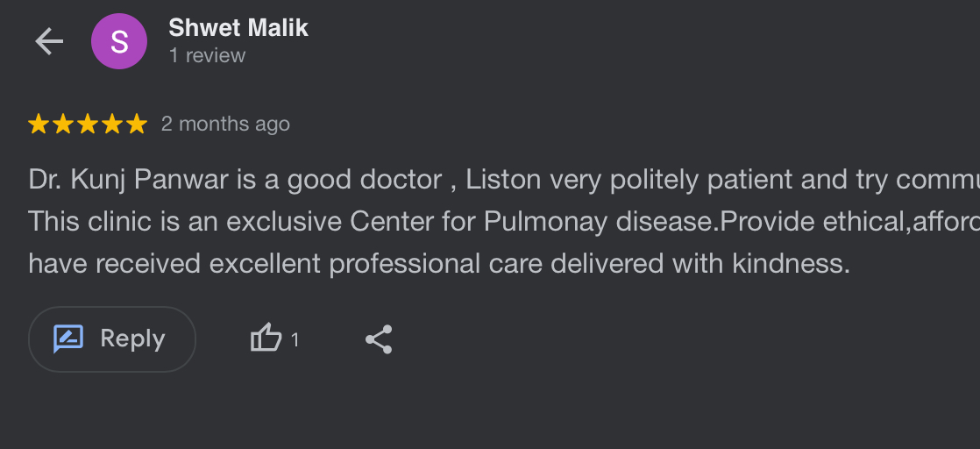This screenshot has height=449, width=980.
Task: Go back using the left arrow
Action: click(x=49, y=41)
